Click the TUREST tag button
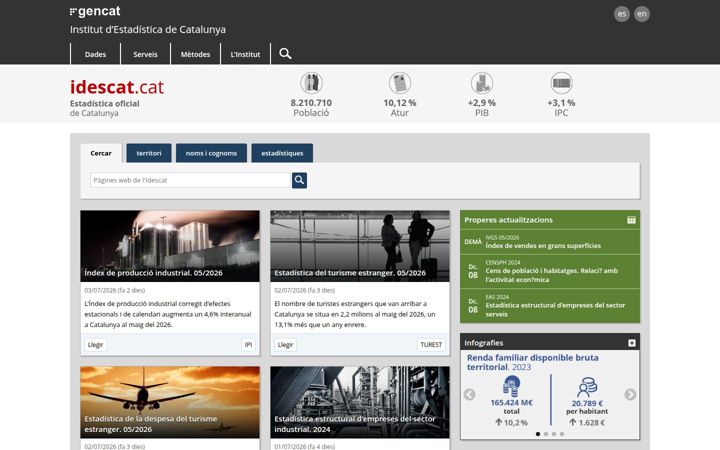Screen dimensions: 720x450 click(x=431, y=345)
